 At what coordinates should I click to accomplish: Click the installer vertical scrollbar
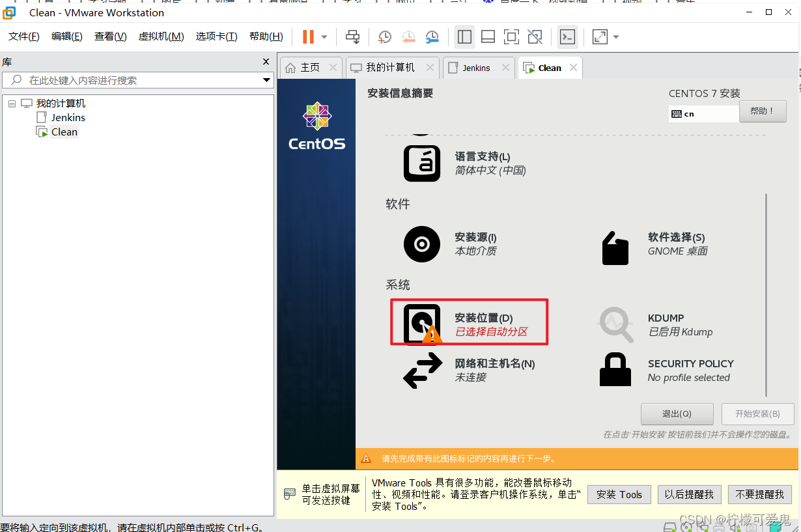(x=766, y=294)
